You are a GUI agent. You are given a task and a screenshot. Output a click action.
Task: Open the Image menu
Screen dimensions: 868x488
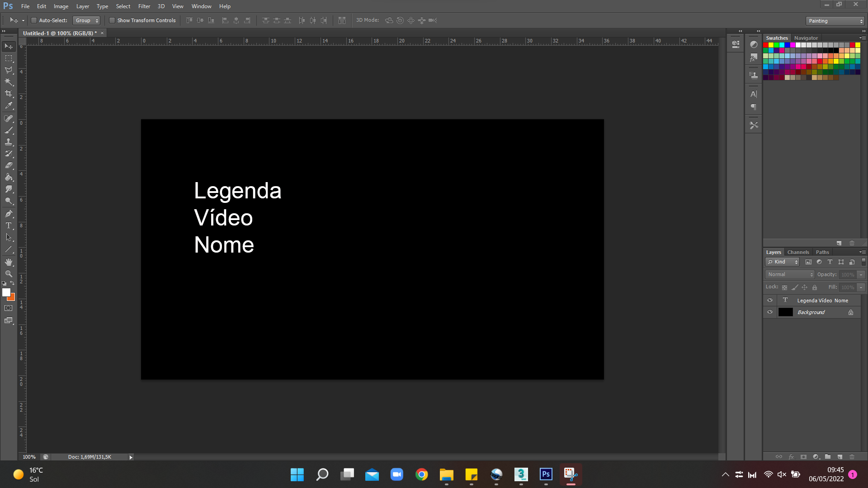pyautogui.click(x=61, y=6)
